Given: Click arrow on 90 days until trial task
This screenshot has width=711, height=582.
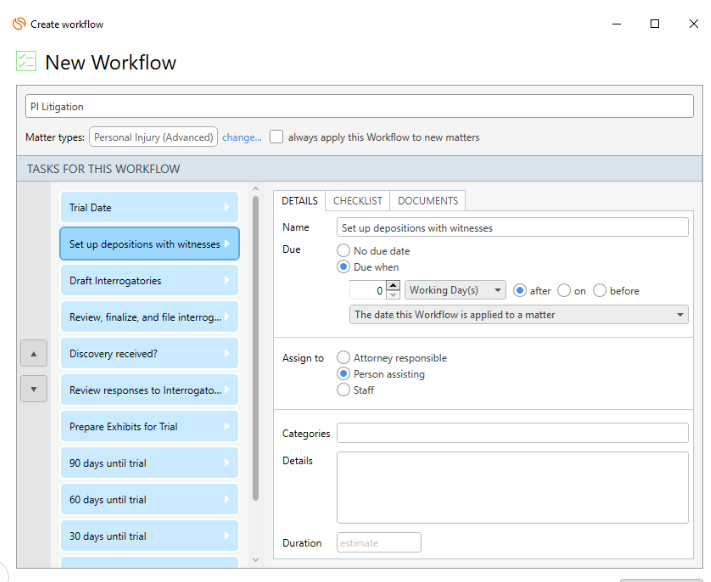Looking at the screenshot, I should 227,463.
